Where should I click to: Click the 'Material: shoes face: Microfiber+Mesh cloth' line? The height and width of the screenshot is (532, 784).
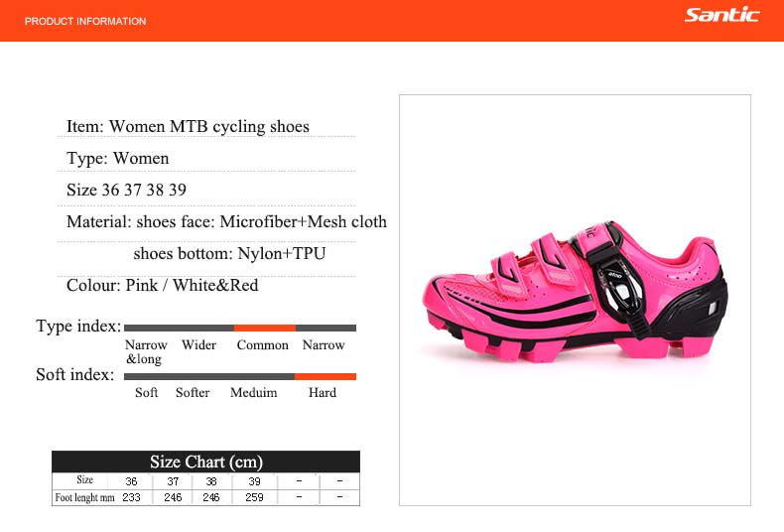coord(226,221)
